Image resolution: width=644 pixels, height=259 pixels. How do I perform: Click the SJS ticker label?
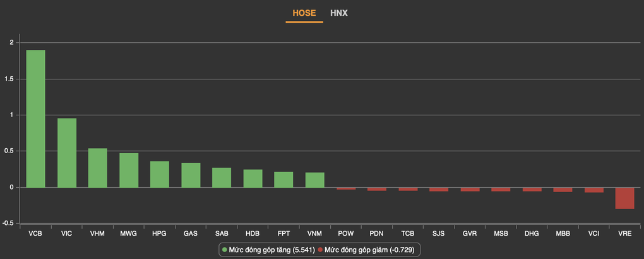(x=439, y=234)
